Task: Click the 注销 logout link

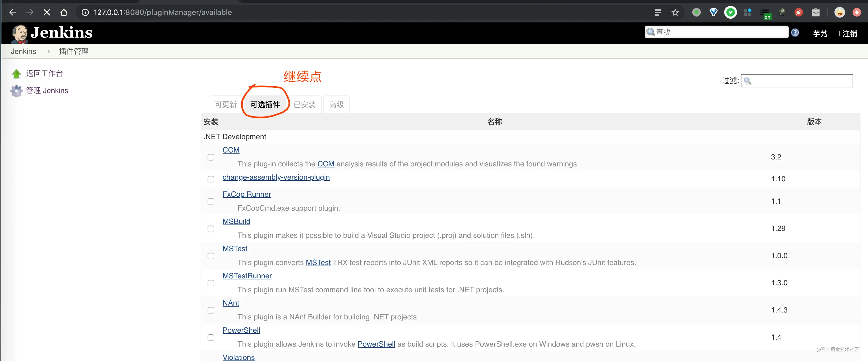Action: click(849, 33)
